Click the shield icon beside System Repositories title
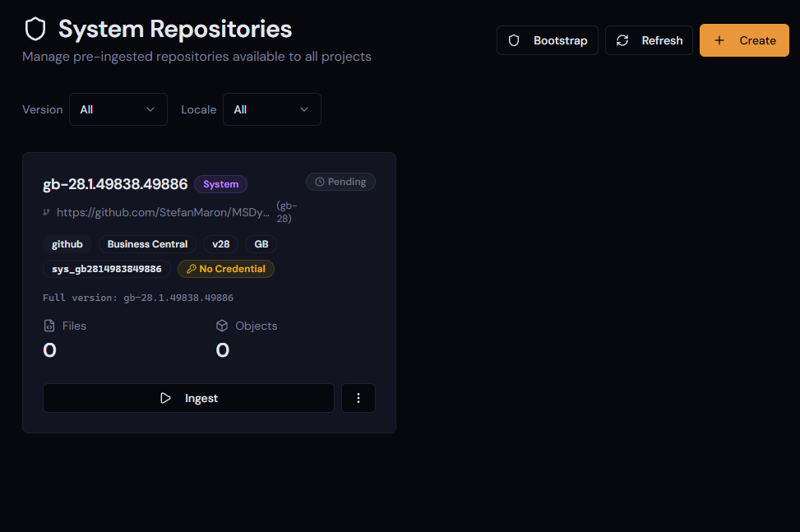Viewport: 800px width, 532px height. (x=35, y=29)
